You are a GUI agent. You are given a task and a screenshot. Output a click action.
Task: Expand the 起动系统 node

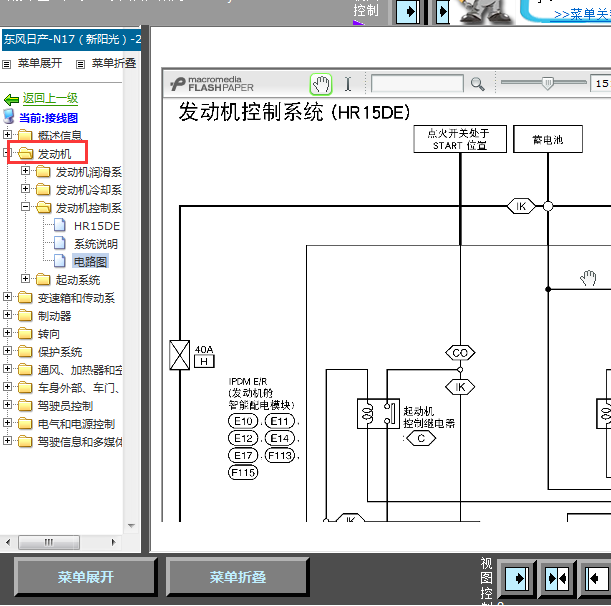(x=25, y=279)
